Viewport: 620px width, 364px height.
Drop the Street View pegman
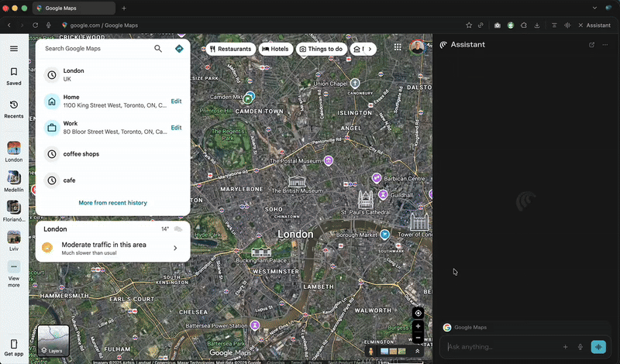371,351
